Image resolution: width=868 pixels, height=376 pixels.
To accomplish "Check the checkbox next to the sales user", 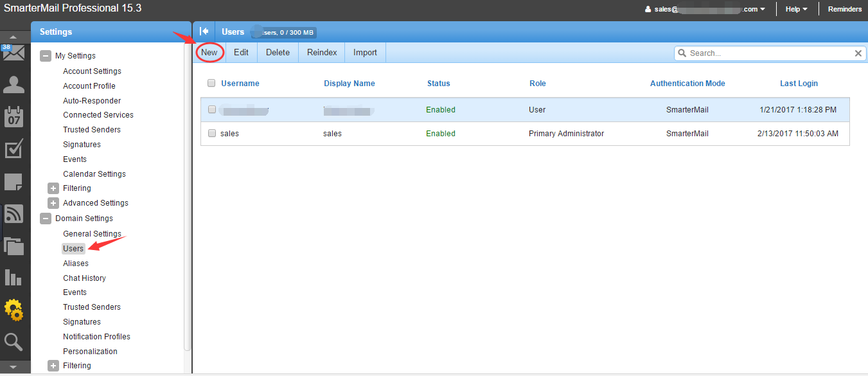I will click(211, 133).
